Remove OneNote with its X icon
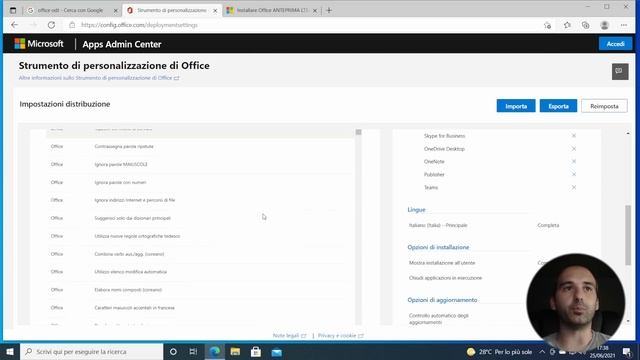Screen dimensions: 640x360 (x=573, y=161)
